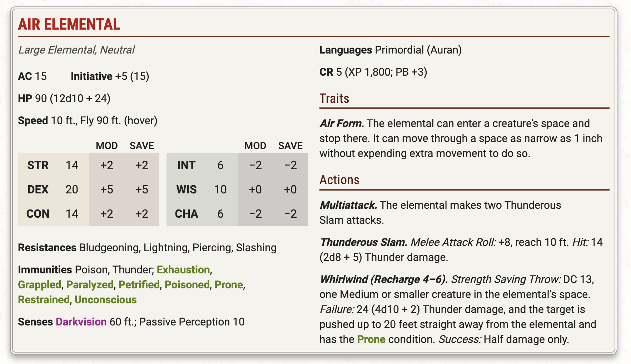Click the AIR ELEMENTAL title
Viewport: 631px width, 364px height.
[x=69, y=24]
